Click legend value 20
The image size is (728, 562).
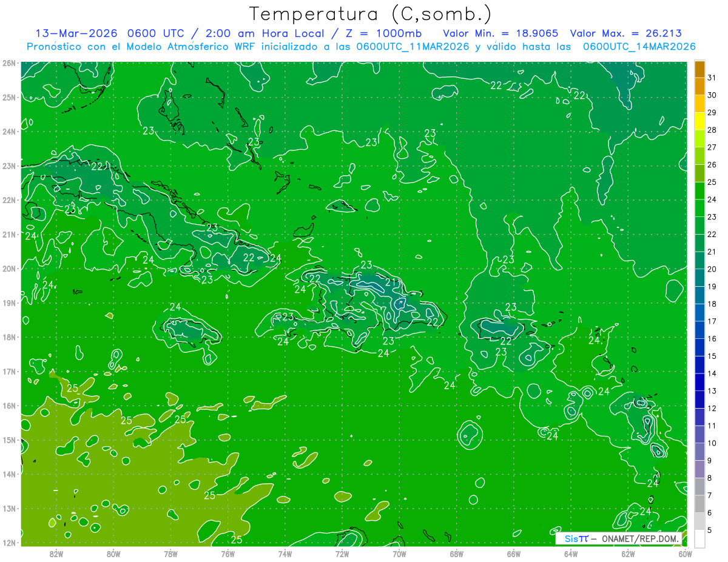[x=712, y=269]
